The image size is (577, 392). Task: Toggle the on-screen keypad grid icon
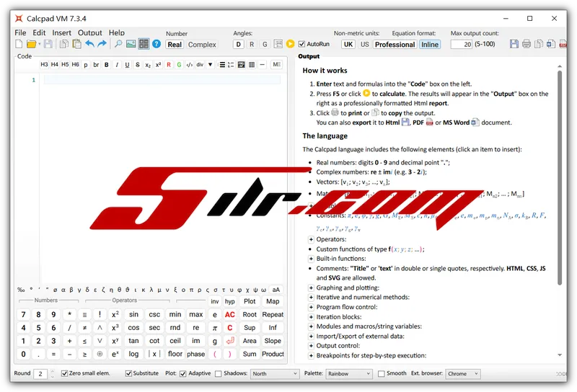144,44
